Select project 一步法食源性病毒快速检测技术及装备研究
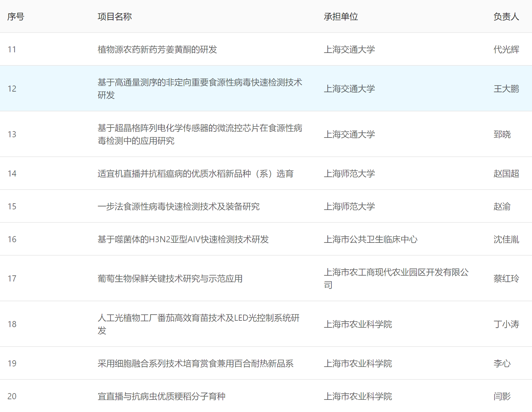Viewport: 532px width, 412px height. tap(178, 206)
